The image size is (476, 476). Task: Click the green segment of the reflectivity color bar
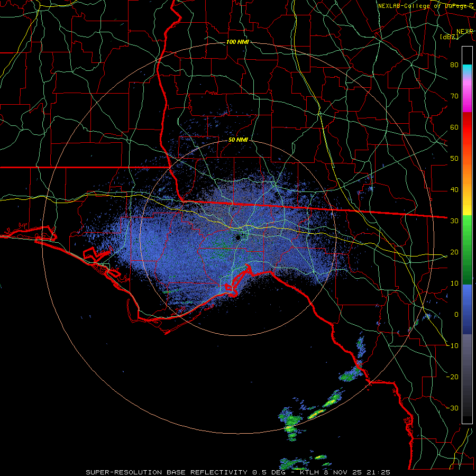[x=467, y=250]
